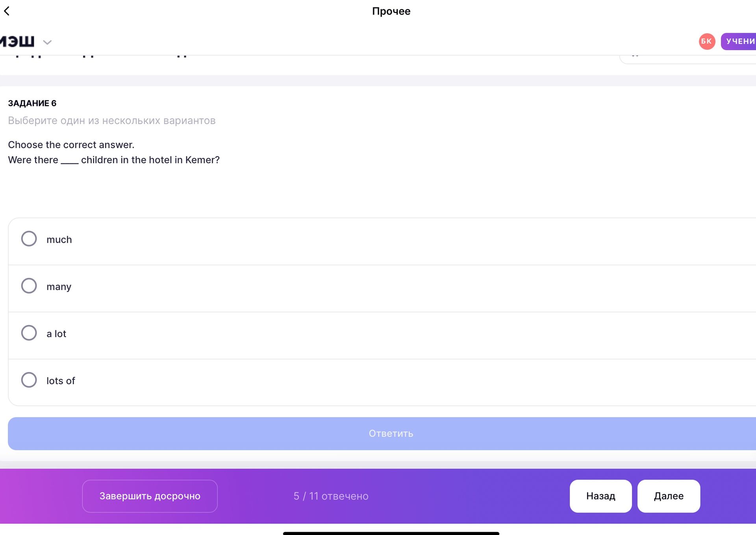This screenshot has width=756, height=535.
Task: Open the МЭШ logo dropdown chevron
Action: [x=47, y=42]
